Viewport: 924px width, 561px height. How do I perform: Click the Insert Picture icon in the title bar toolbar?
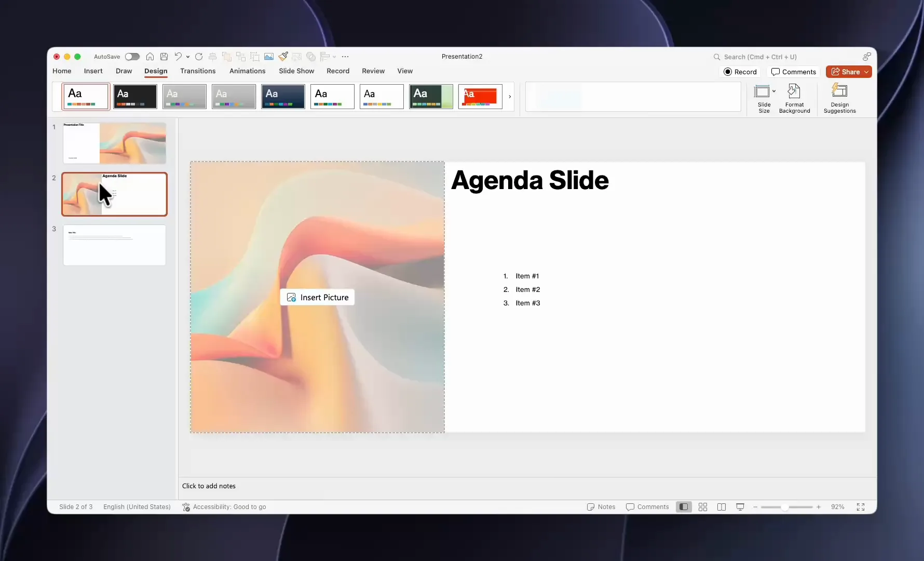pos(269,57)
